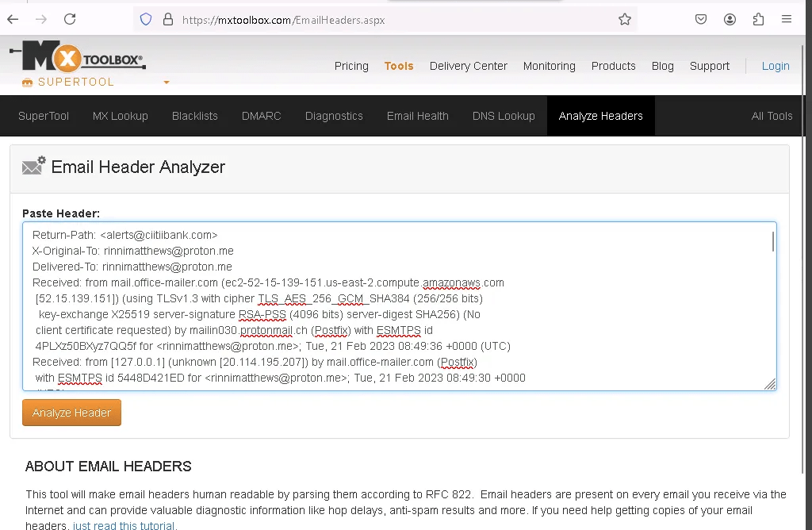
Task: Open All Tools in the navigation bar
Action: pyautogui.click(x=772, y=116)
